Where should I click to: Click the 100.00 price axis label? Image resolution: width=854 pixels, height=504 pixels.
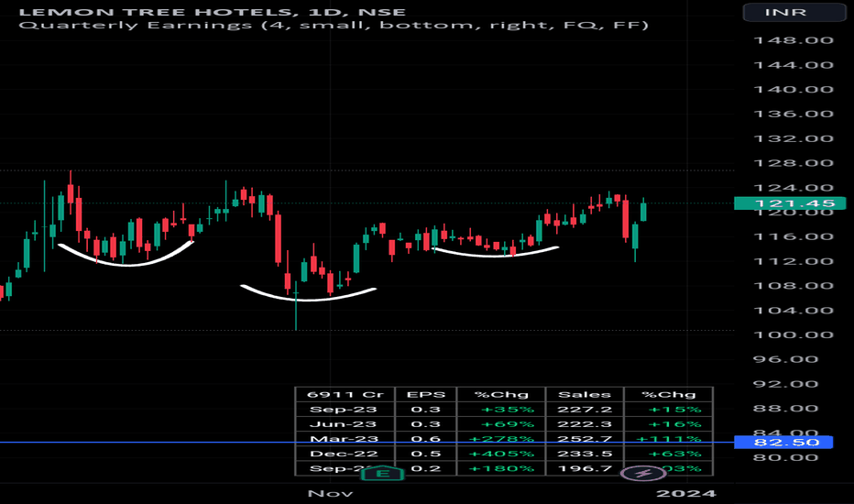pyautogui.click(x=793, y=334)
